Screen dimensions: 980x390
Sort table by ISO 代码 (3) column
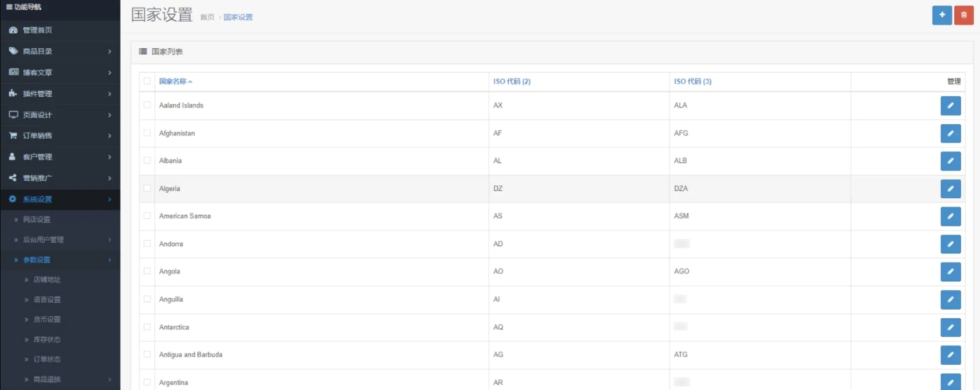pyautogui.click(x=692, y=82)
